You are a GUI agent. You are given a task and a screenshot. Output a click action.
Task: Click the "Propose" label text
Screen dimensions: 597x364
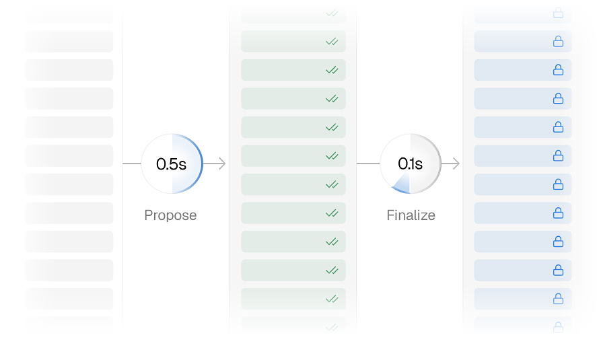pos(170,215)
